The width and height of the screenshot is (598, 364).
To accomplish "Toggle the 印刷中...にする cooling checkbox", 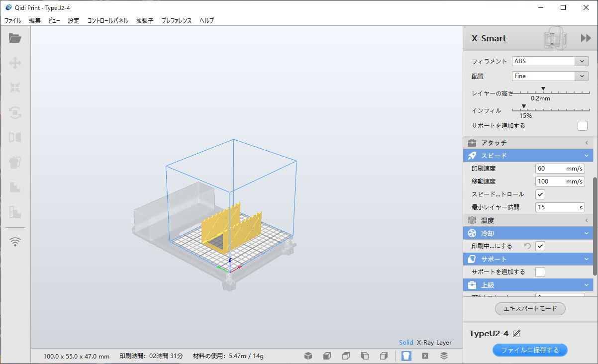I will [x=540, y=246].
